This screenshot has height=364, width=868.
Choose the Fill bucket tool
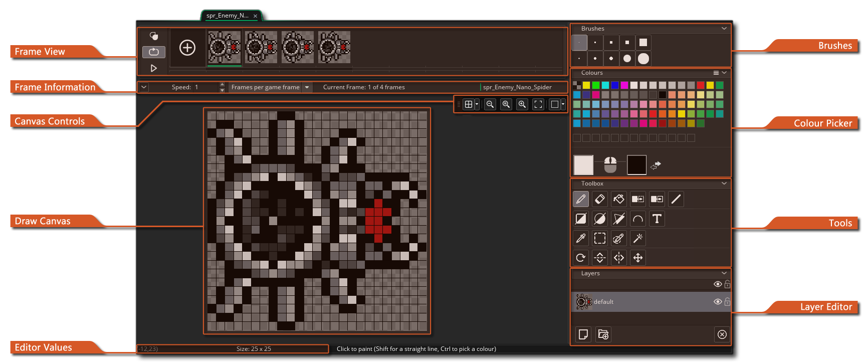tap(619, 200)
